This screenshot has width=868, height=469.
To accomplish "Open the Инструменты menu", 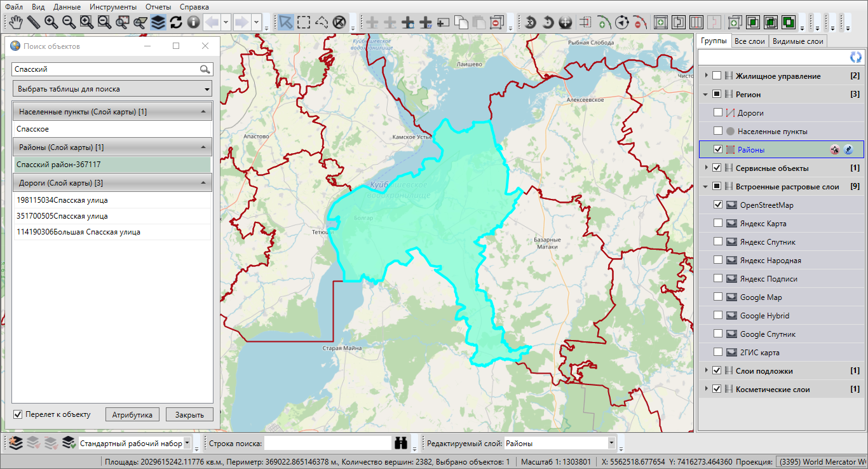I will click(x=112, y=6).
